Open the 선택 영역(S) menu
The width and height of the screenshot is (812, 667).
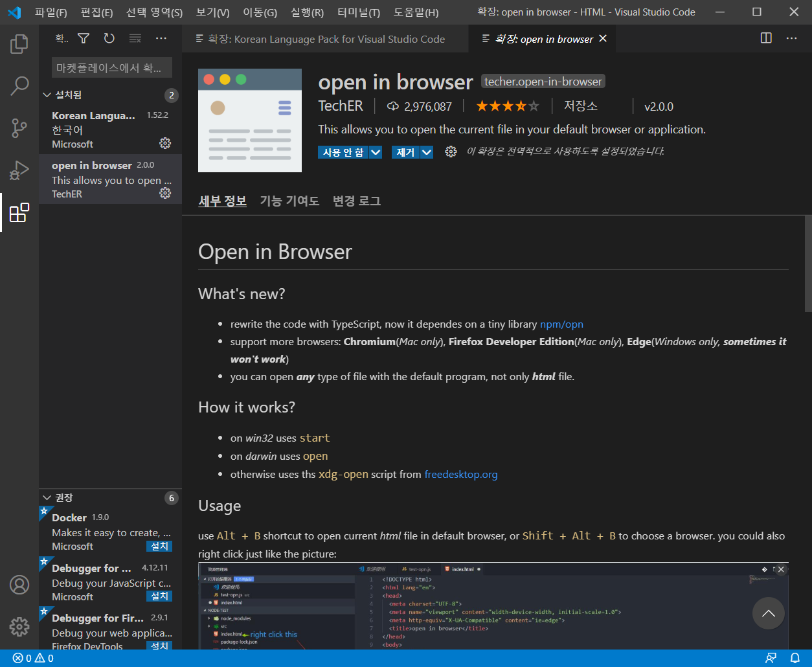pyautogui.click(x=154, y=12)
